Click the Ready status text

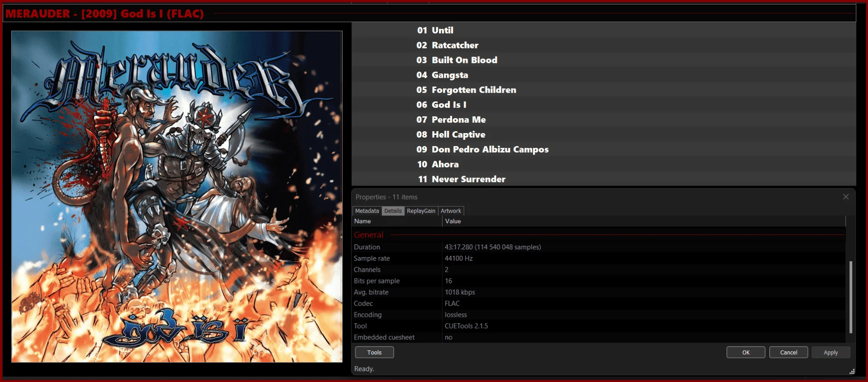[364, 369]
